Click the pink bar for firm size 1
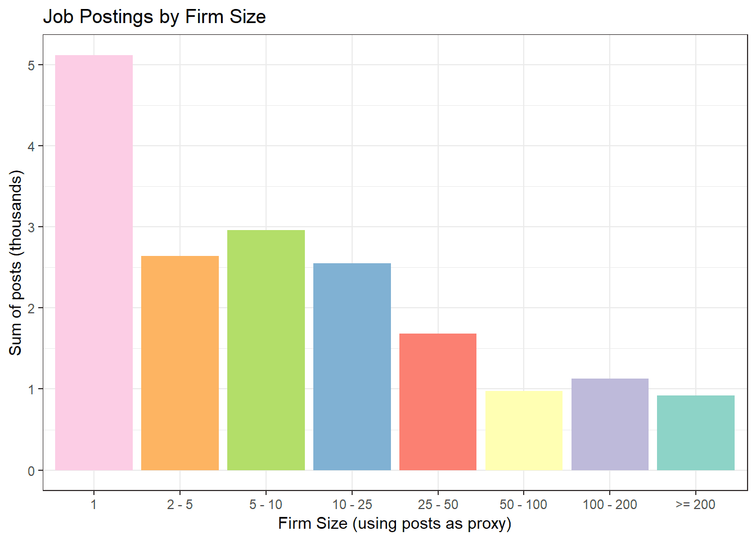The width and height of the screenshot is (756, 540). (x=94, y=262)
